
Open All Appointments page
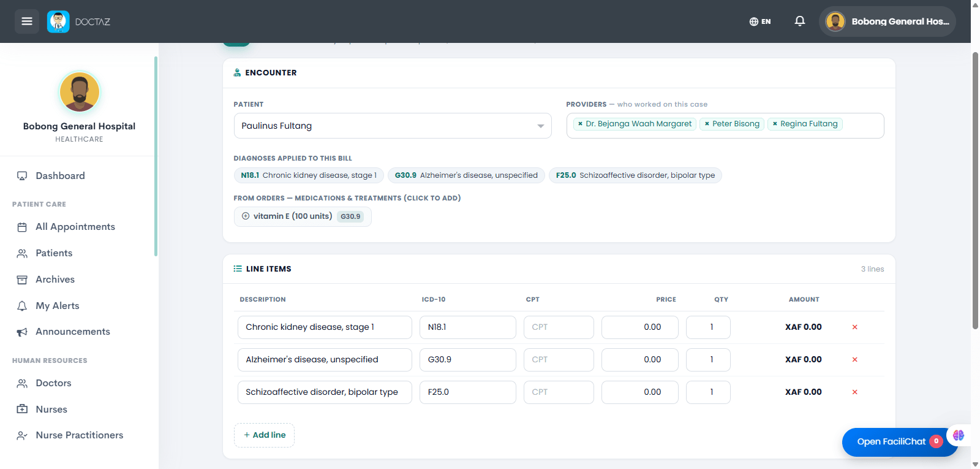pos(75,227)
